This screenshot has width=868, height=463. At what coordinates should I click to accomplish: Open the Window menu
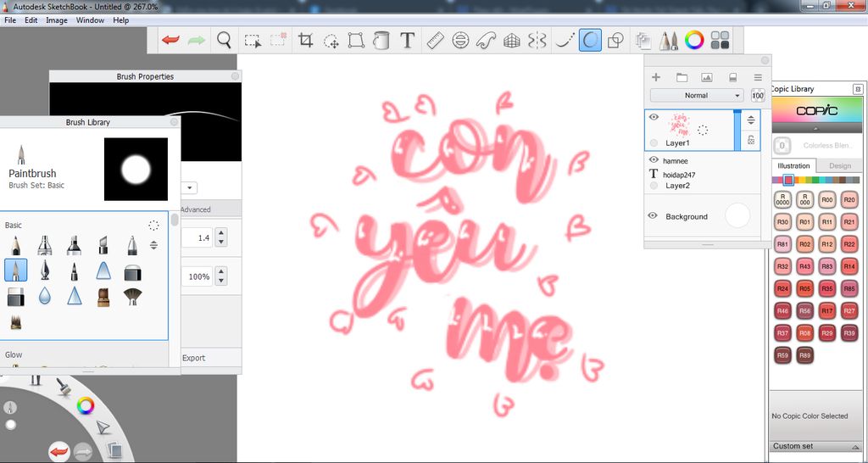tap(90, 20)
